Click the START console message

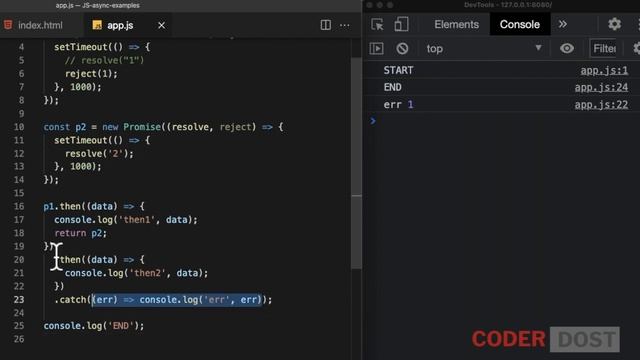[398, 70]
